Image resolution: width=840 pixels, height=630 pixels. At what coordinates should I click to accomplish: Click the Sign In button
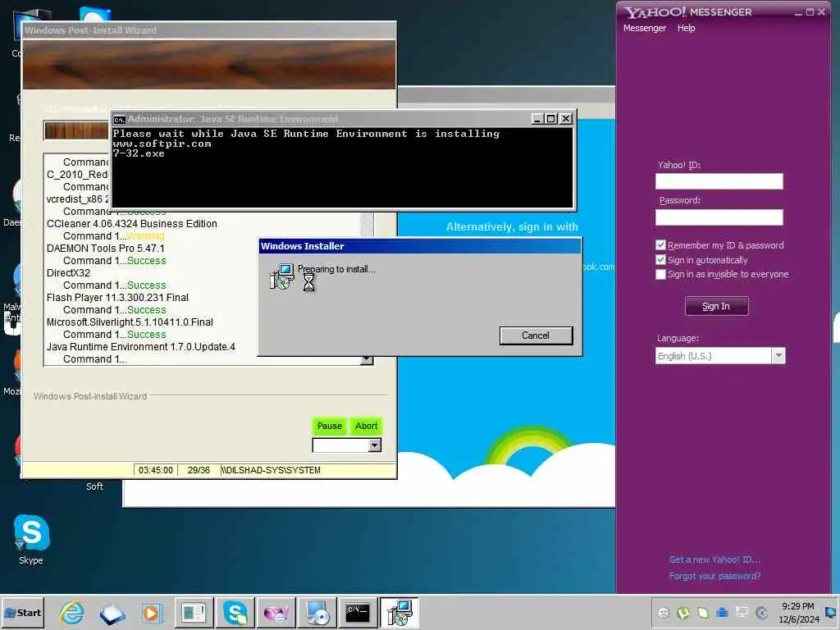pyautogui.click(x=716, y=307)
